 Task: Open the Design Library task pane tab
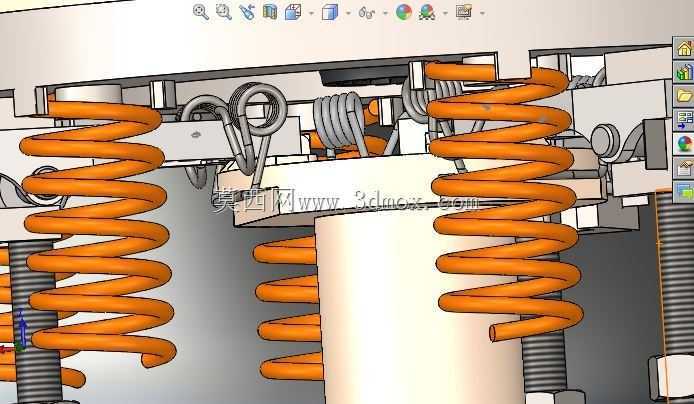tap(684, 72)
